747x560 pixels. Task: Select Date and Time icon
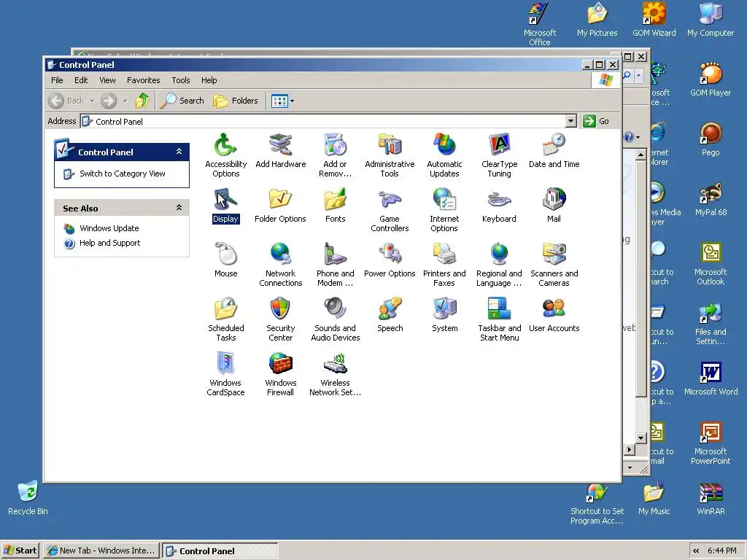tap(554, 150)
